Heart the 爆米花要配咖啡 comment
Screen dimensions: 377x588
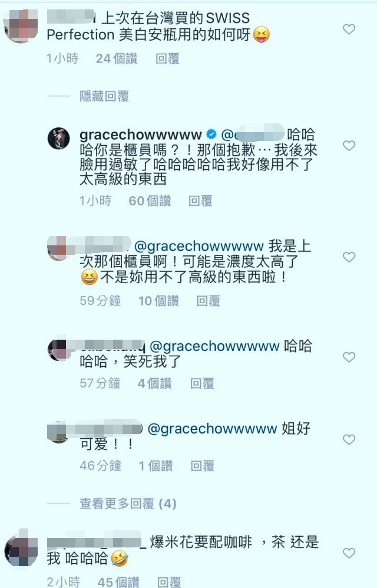click(349, 553)
